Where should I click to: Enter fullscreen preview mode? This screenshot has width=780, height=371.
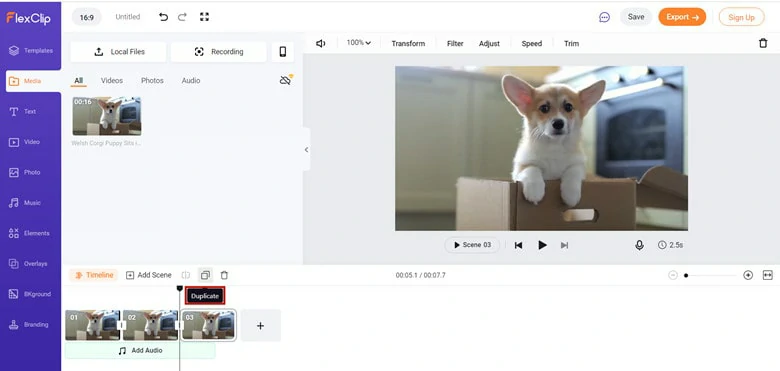(204, 17)
